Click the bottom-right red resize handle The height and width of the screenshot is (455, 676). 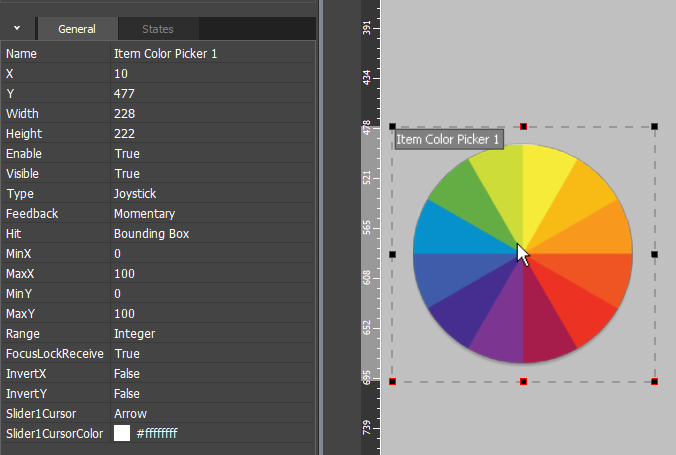point(654,381)
